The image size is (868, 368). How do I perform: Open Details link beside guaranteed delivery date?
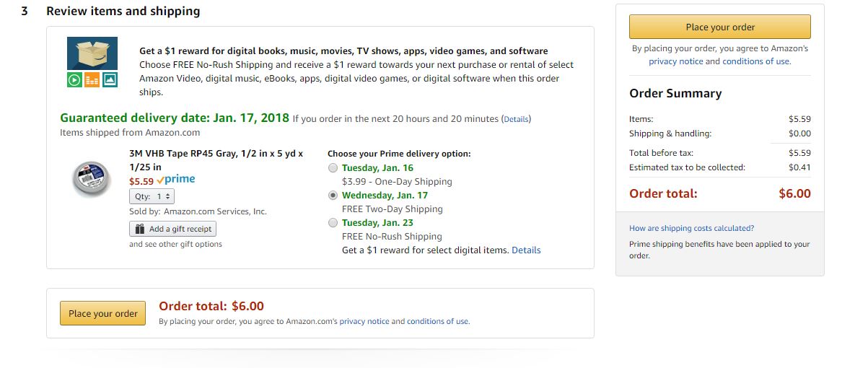[516, 119]
